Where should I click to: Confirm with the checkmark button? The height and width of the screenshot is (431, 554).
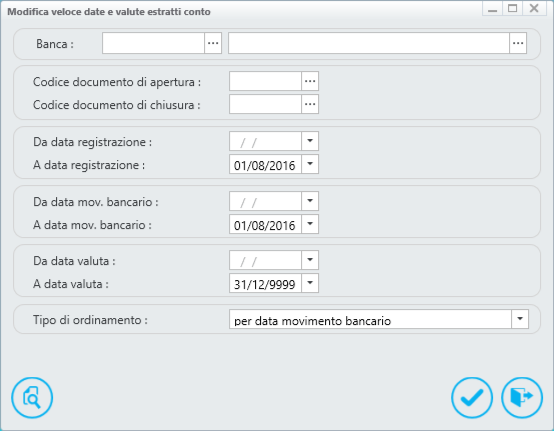(472, 397)
